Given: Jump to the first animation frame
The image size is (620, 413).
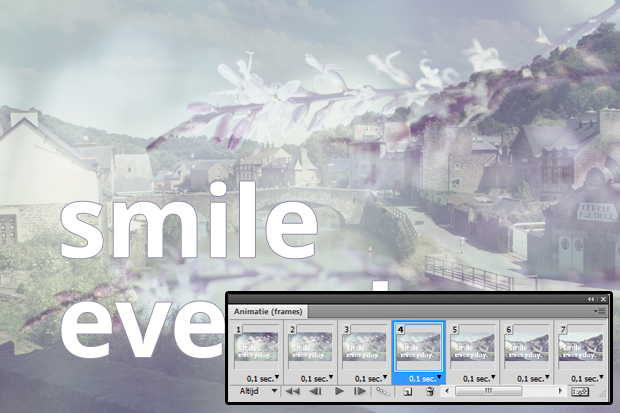Looking at the screenshot, I should point(292,391).
